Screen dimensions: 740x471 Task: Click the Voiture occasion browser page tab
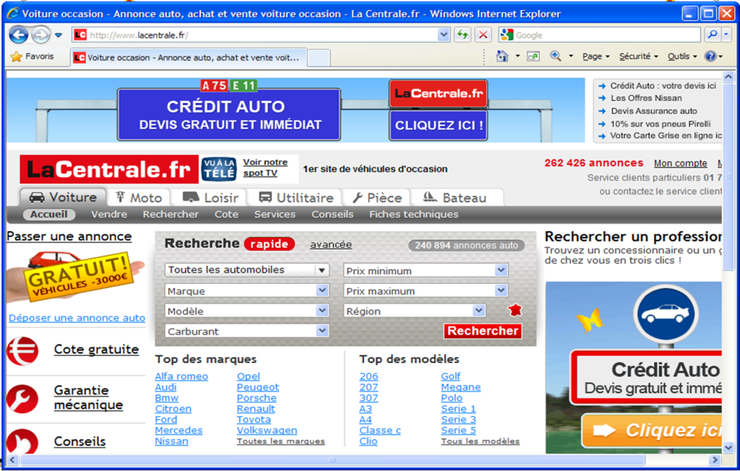(189, 58)
